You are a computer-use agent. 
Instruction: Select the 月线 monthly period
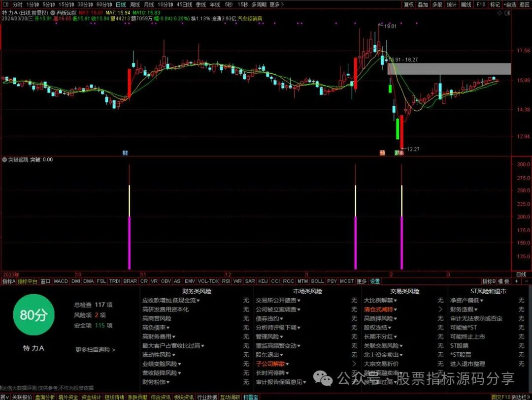click(149, 4)
